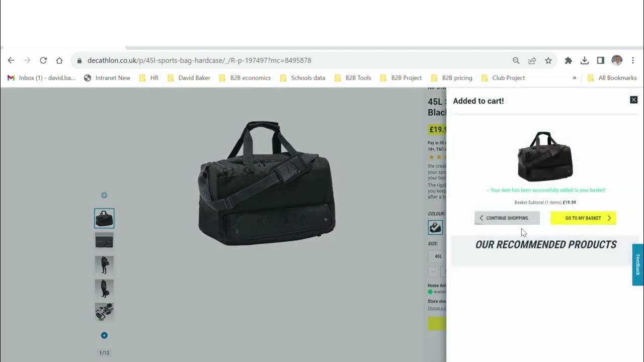This screenshot has width=644, height=362.
Task: Click 'Basket Subtotal (1 items) £19.99' text
Action: pos(545,203)
